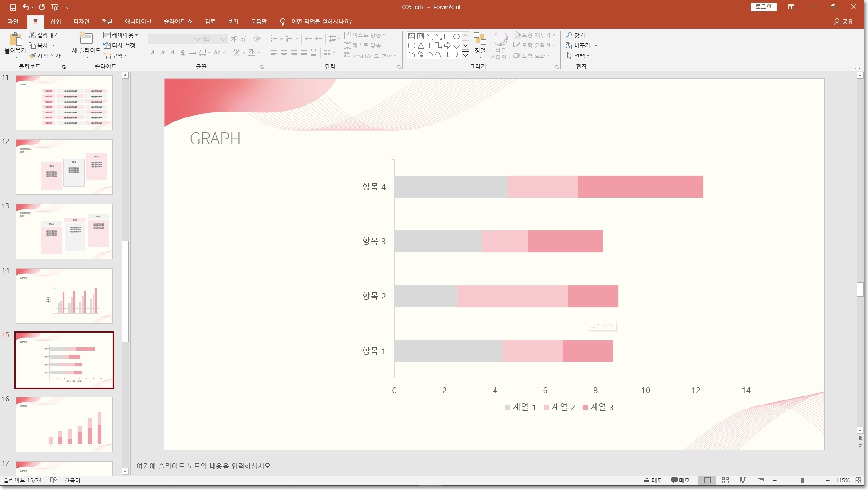The height and width of the screenshot is (490, 868).
Task: Select slide 16 thumbnail
Action: [x=64, y=424]
